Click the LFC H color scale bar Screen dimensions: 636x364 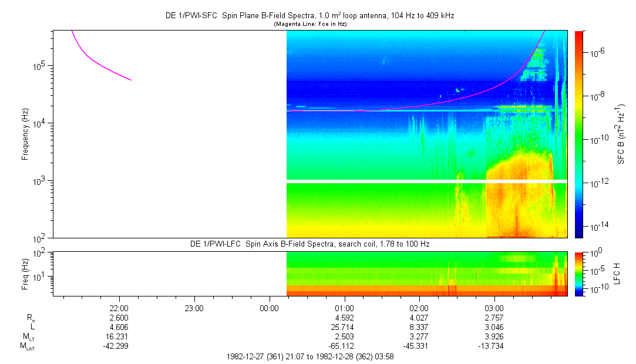coord(579,274)
